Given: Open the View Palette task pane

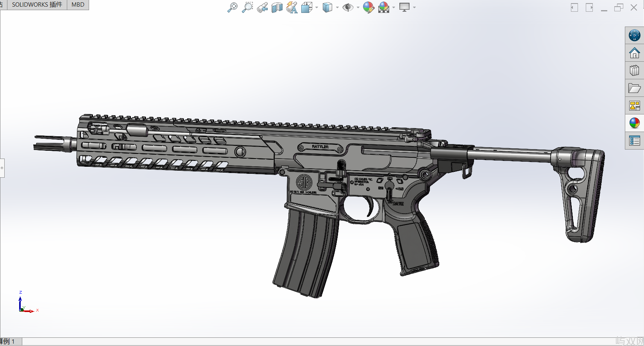Looking at the screenshot, I should pyautogui.click(x=634, y=106).
